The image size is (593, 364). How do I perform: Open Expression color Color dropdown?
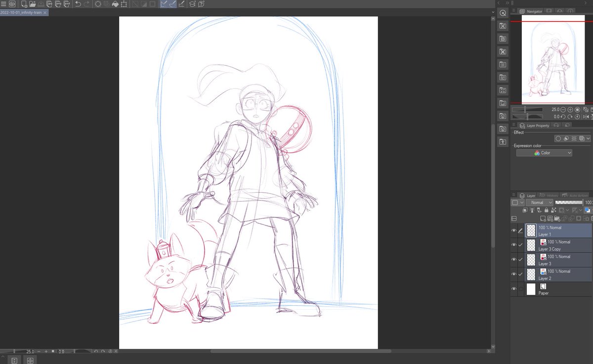(544, 153)
